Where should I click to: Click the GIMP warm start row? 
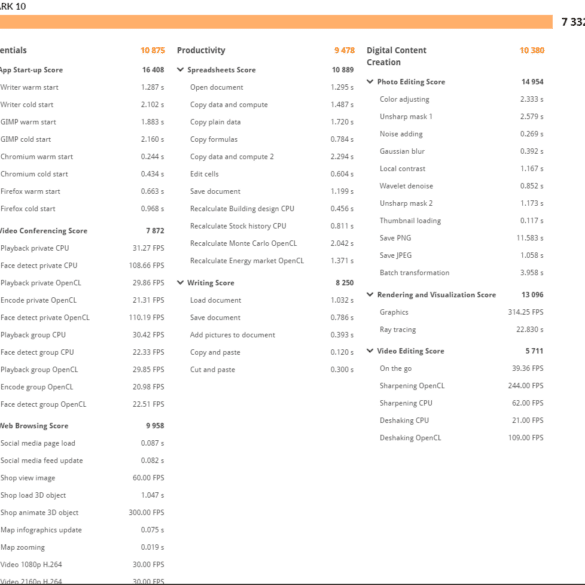82,122
